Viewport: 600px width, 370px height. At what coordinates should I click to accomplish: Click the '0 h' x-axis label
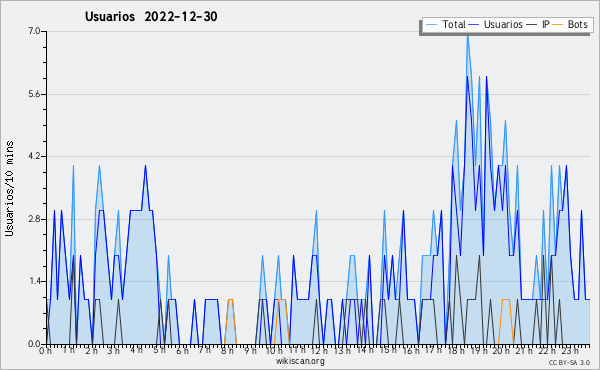pos(45,350)
